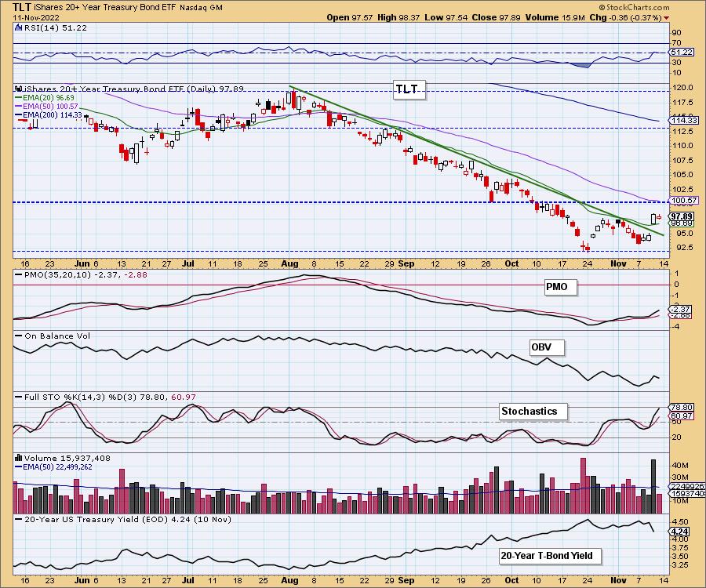Click the PMO annotation box
Screen dimensions: 706x588
(560, 287)
